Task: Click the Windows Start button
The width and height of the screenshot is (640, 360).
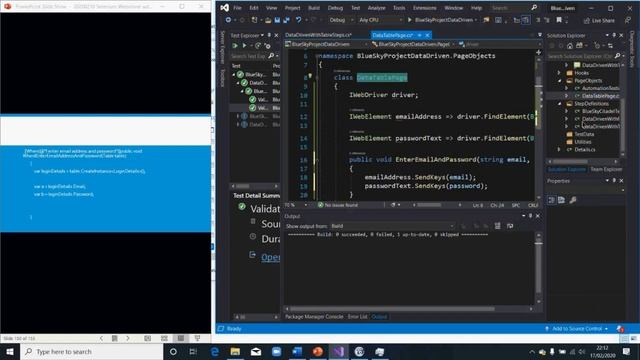Action: click(x=10, y=351)
